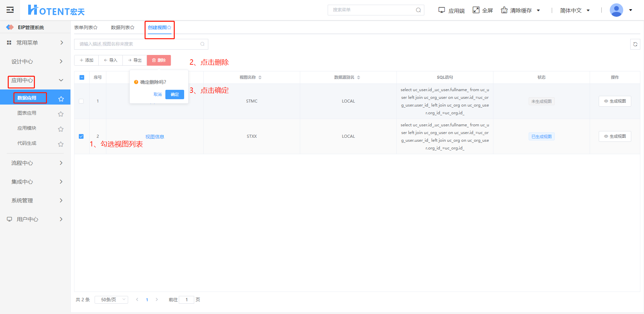Star the 代码生成 menu item
The image size is (644, 314).
tap(61, 144)
